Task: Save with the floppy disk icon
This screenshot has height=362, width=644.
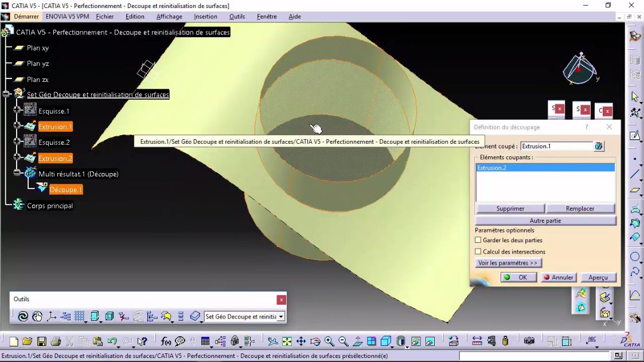Action: [x=41, y=341]
